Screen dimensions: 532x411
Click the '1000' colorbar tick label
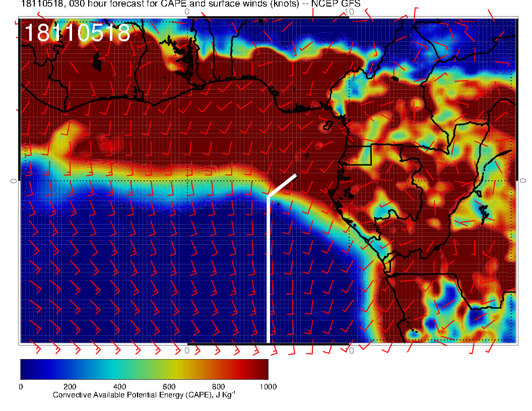tap(268, 387)
